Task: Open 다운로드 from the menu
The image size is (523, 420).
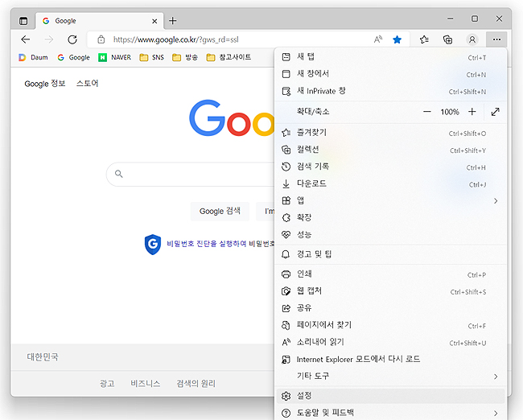Action: click(389, 183)
